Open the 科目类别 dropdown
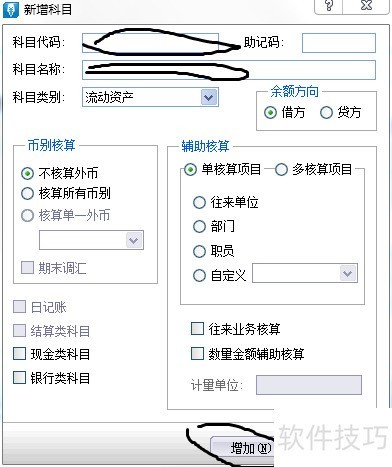Screen dimensions: 392x467 (209, 97)
